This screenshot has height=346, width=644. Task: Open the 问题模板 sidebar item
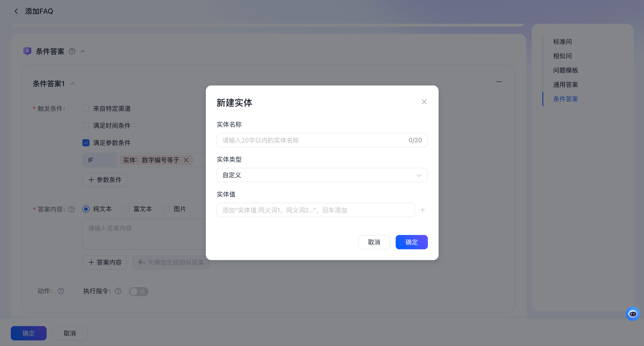pyautogui.click(x=565, y=70)
